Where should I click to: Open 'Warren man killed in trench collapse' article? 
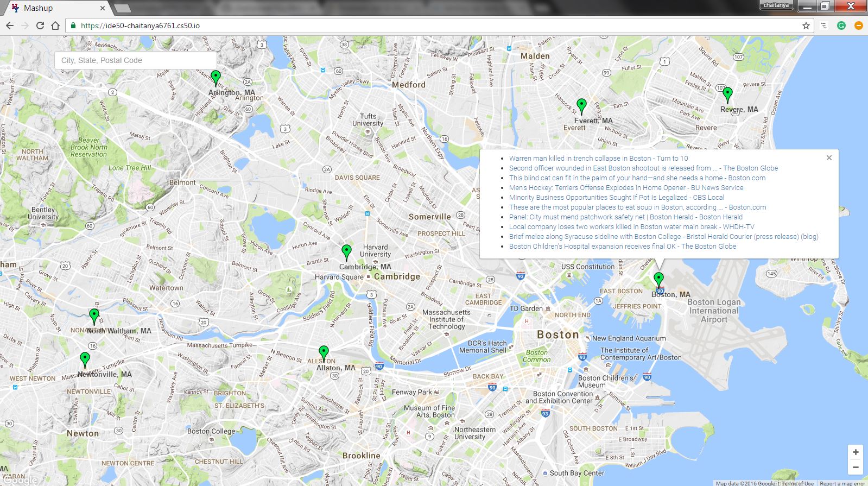pyautogui.click(x=598, y=159)
